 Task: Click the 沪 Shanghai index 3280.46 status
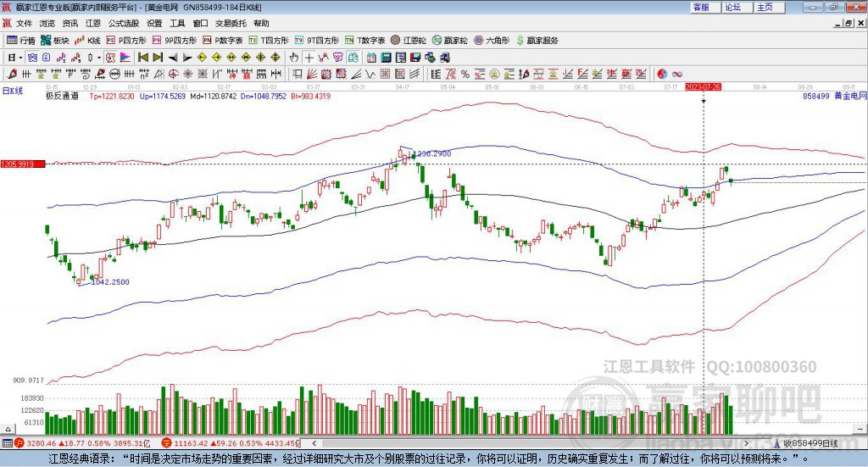[82, 443]
